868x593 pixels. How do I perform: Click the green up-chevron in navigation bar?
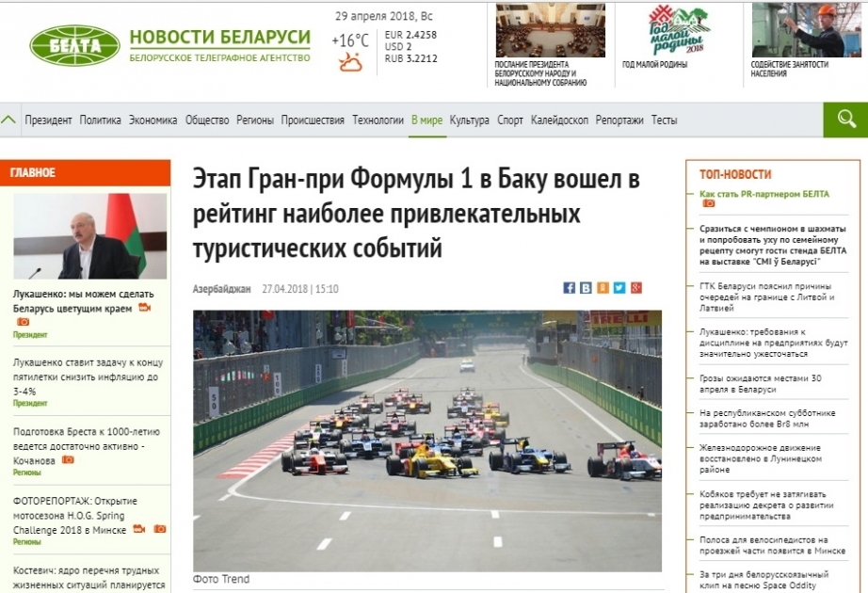(8, 119)
